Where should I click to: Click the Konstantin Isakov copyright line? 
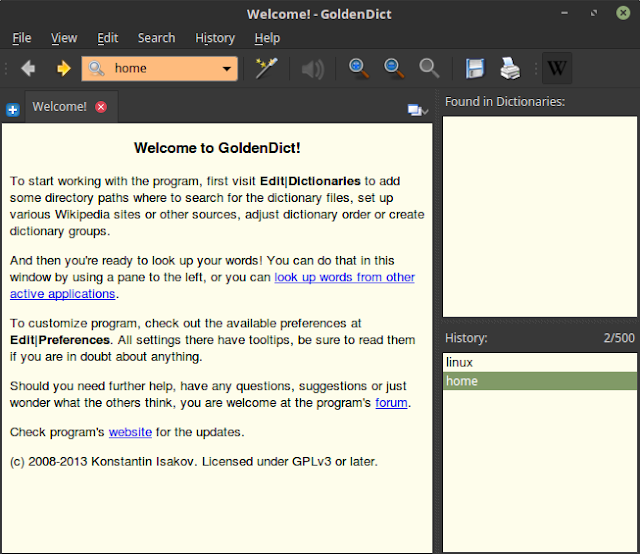click(194, 462)
